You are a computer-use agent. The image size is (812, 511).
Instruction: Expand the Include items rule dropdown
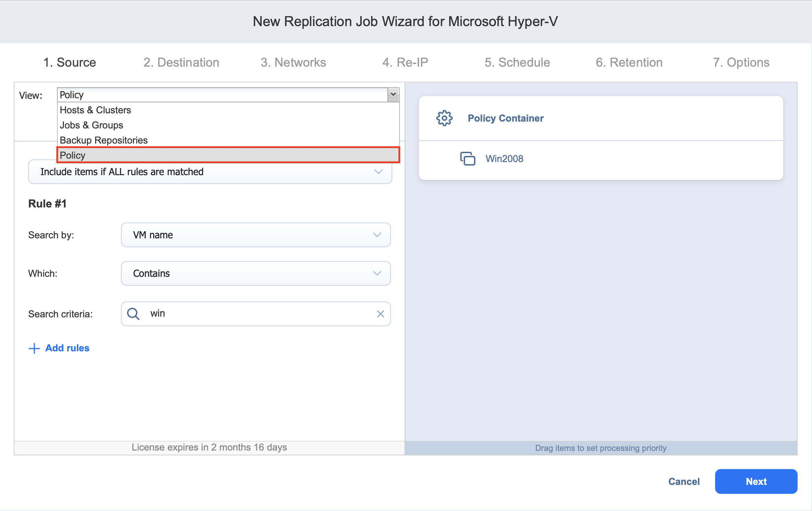(x=378, y=172)
